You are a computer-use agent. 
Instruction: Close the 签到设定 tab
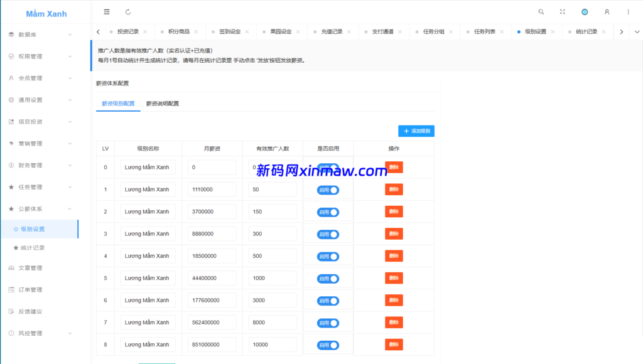[x=247, y=31]
